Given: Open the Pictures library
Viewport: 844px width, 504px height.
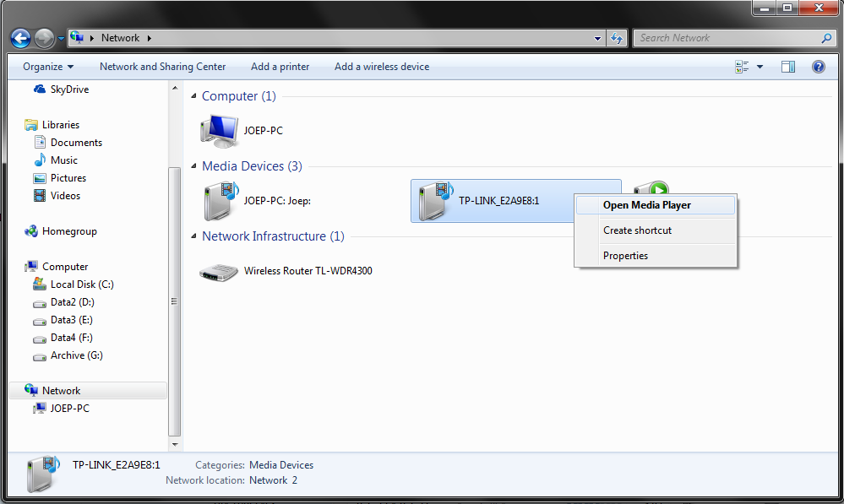Looking at the screenshot, I should (68, 178).
